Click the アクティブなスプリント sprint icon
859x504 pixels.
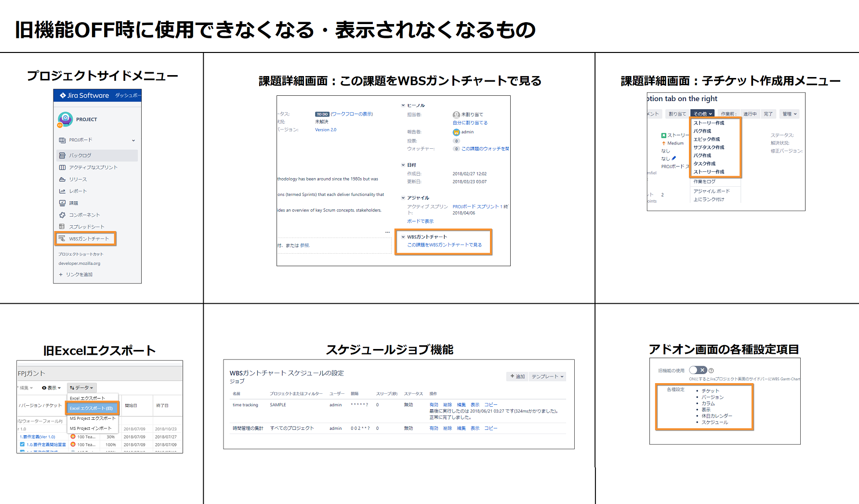62,168
